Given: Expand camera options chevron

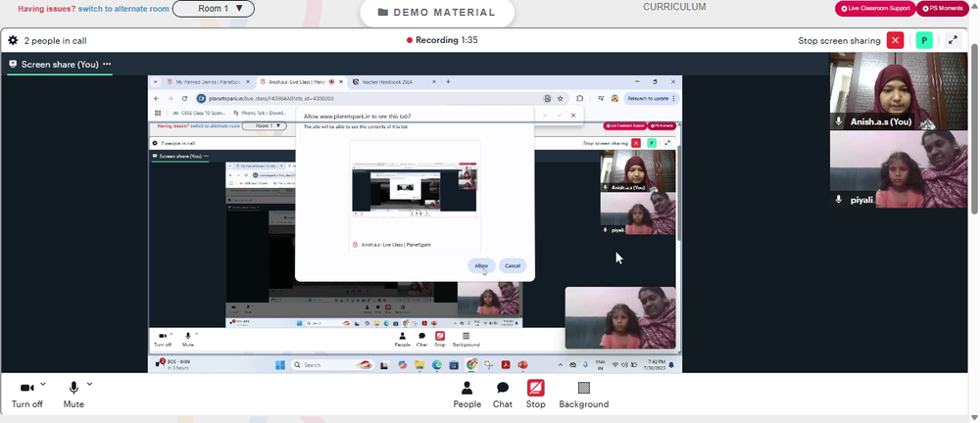Looking at the screenshot, I should [42, 384].
